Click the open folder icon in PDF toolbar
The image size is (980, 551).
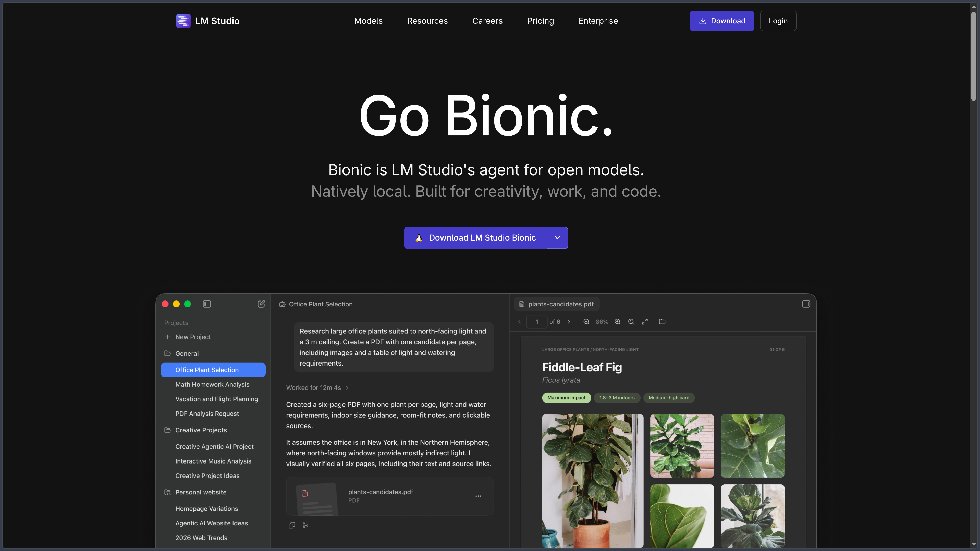coord(662,322)
